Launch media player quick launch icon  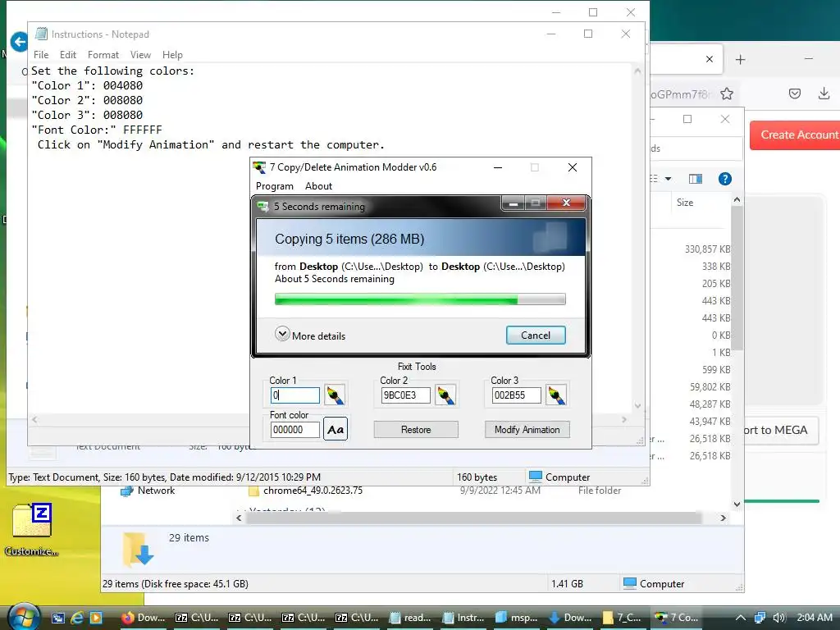click(x=96, y=618)
